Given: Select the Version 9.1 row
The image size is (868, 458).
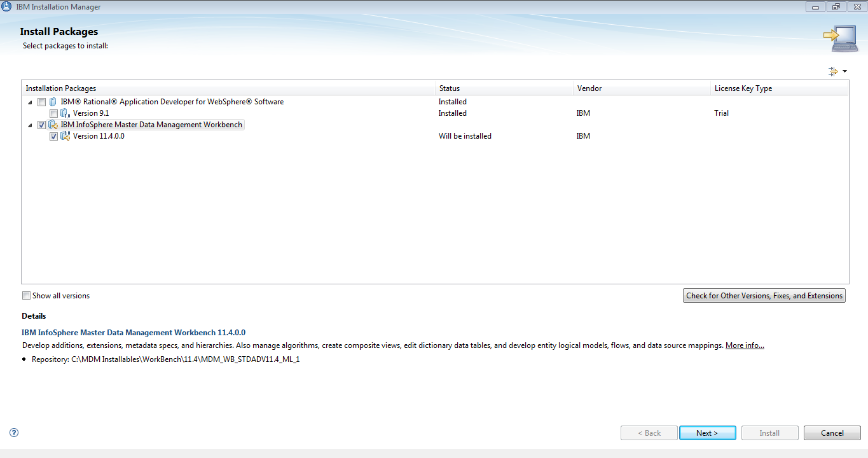Looking at the screenshot, I should point(435,113).
